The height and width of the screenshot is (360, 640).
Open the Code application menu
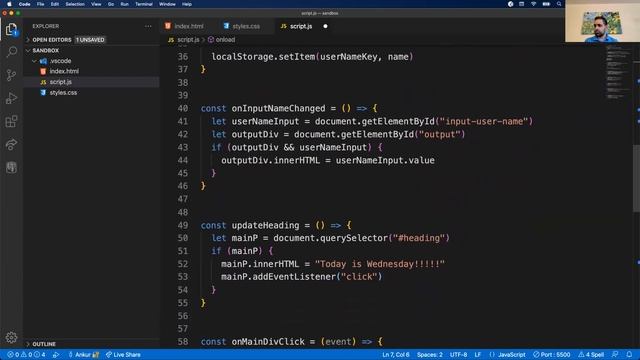(24, 4)
